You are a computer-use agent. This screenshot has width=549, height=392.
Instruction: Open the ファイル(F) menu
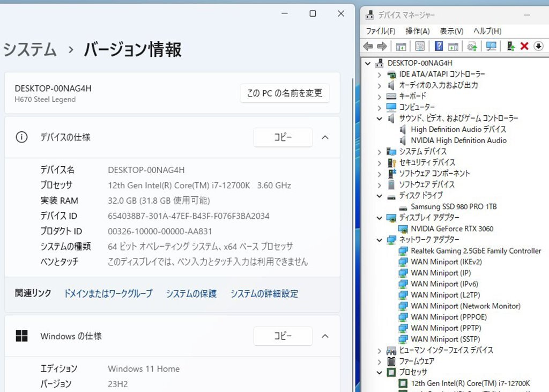click(381, 31)
